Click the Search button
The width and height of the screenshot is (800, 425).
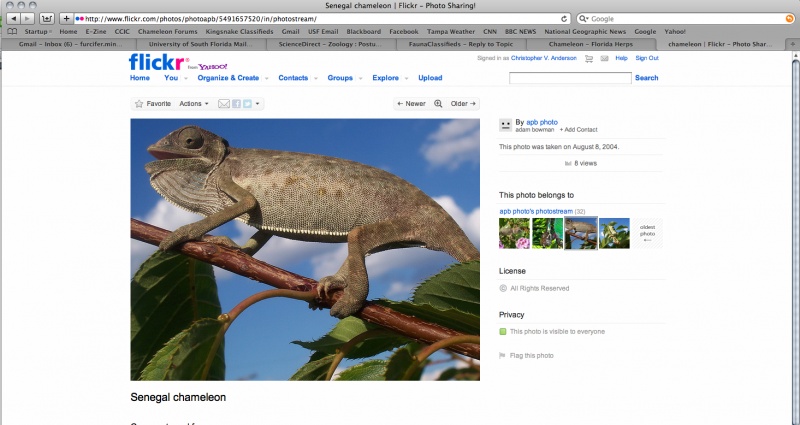click(646, 78)
